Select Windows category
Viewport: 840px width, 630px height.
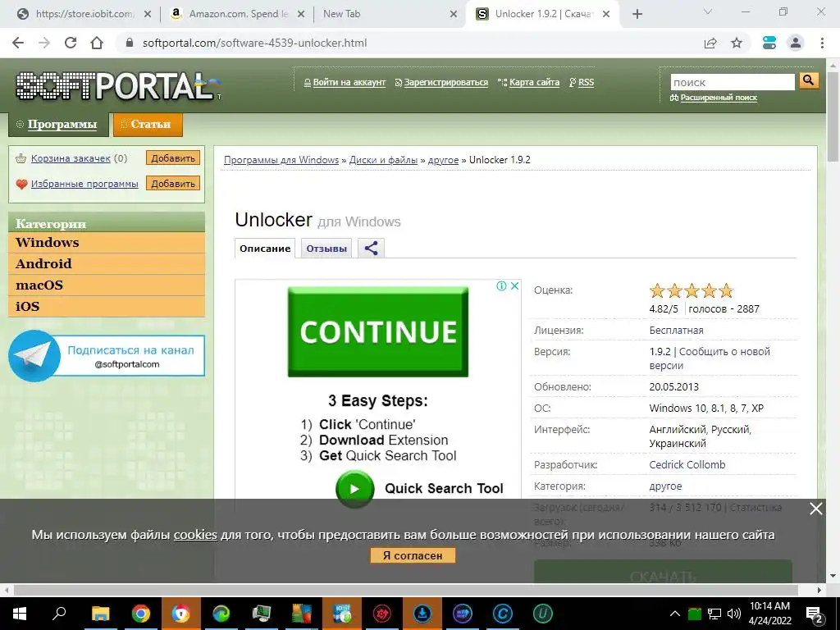pos(107,243)
